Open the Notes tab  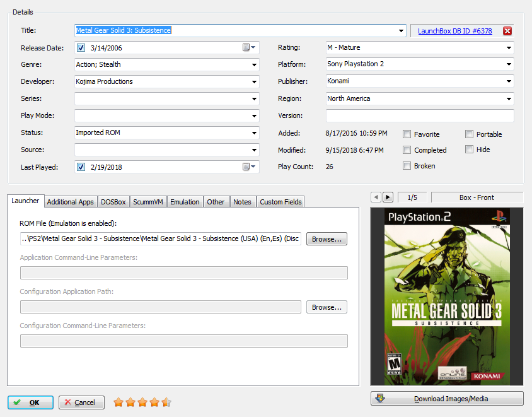coord(242,202)
